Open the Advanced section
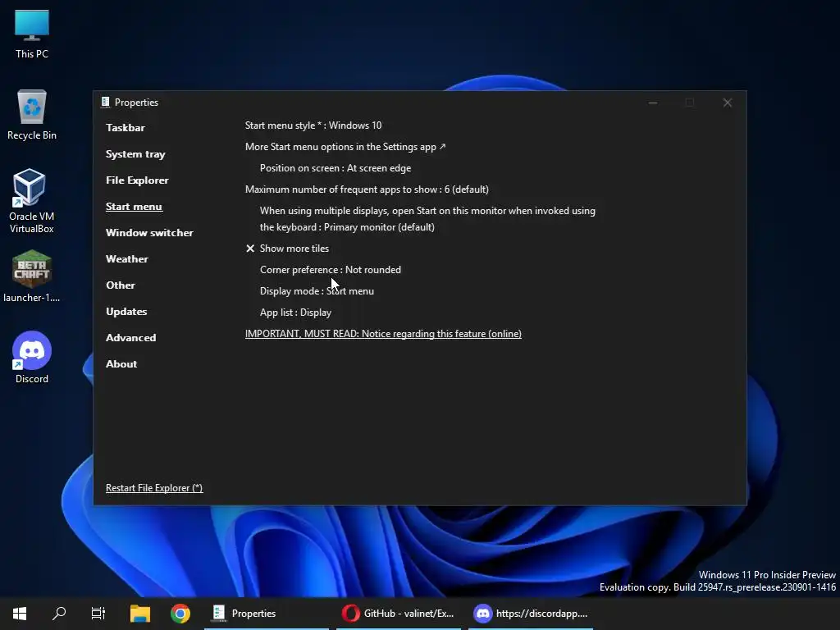This screenshot has height=630, width=840. click(130, 337)
